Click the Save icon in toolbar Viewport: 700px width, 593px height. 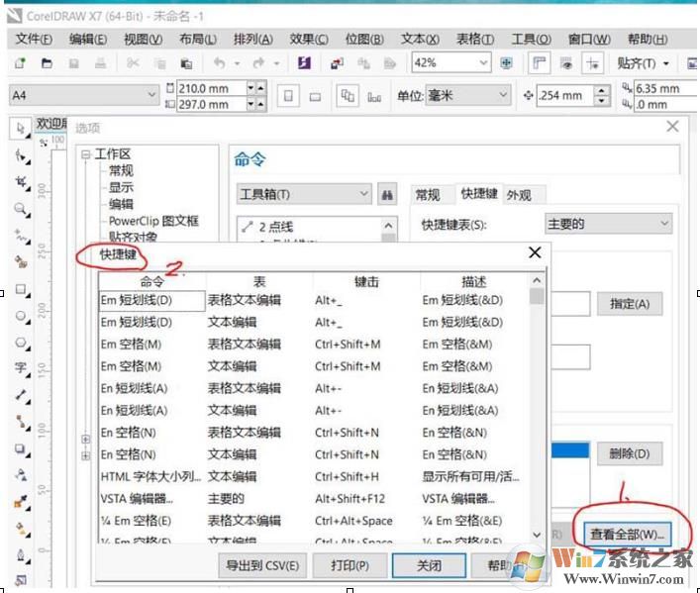[73, 63]
